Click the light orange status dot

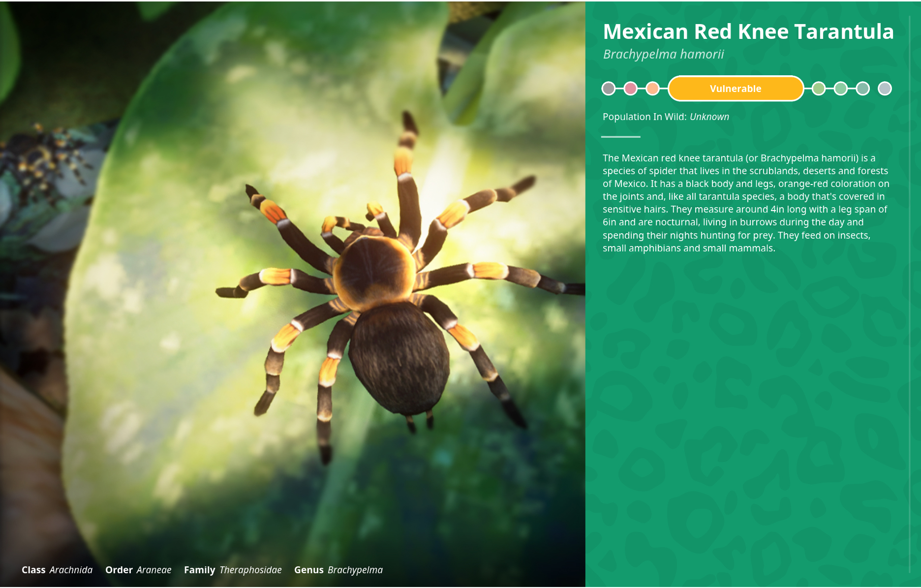coord(652,89)
